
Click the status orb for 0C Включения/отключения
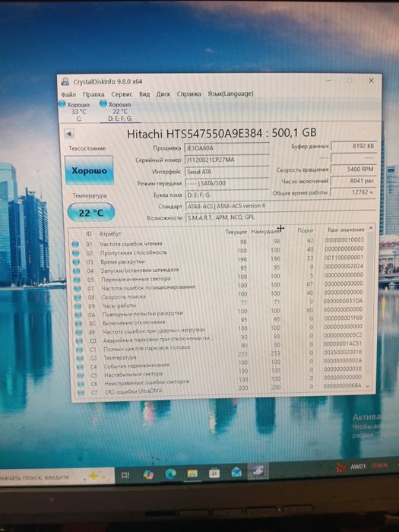tap(79, 324)
